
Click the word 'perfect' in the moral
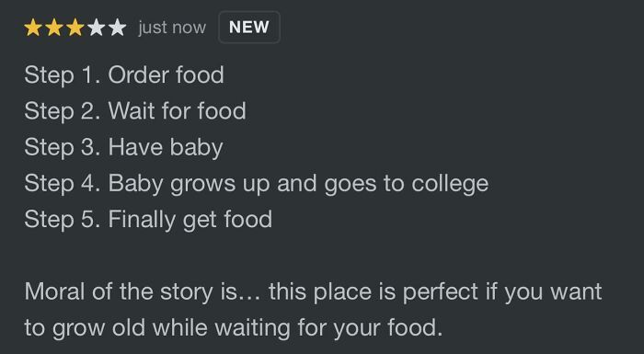coord(441,292)
